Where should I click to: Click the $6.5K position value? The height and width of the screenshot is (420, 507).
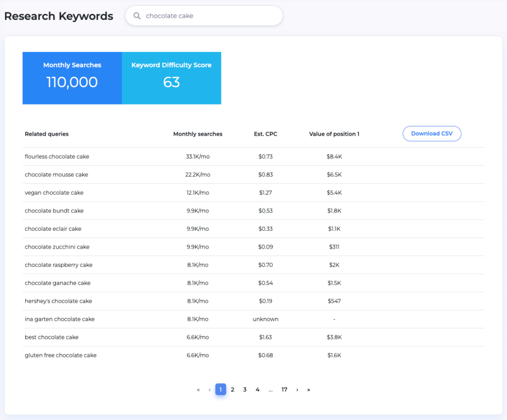334,175
